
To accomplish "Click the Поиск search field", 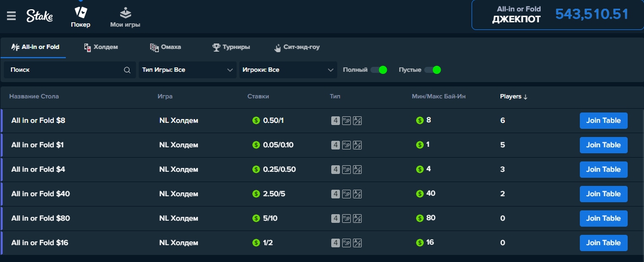I will [65, 70].
